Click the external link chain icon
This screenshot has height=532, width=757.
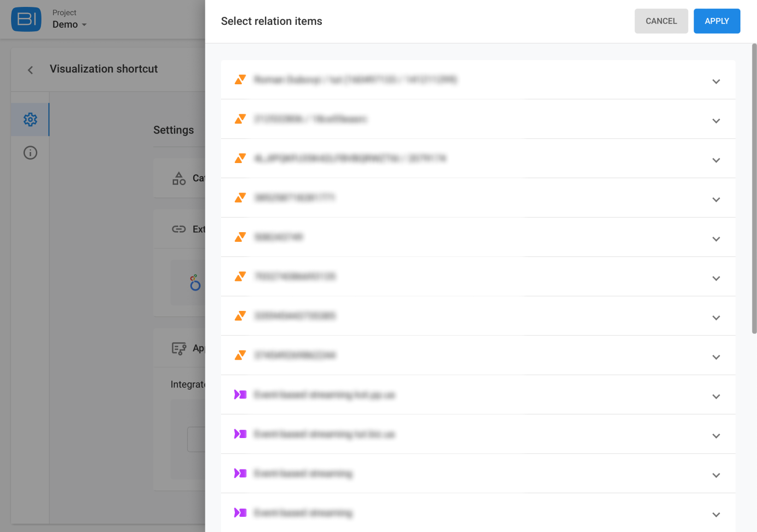tap(179, 229)
